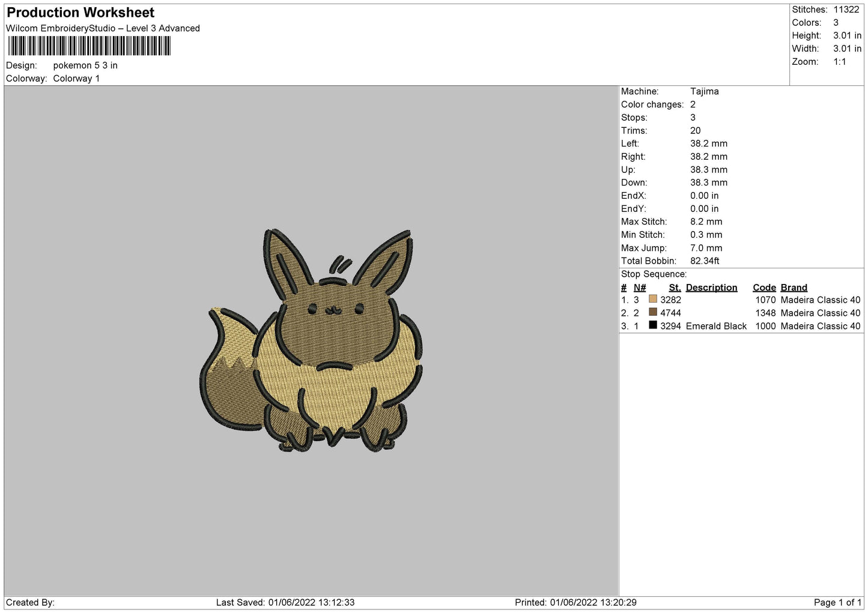Click the Stops label

pos(634,118)
